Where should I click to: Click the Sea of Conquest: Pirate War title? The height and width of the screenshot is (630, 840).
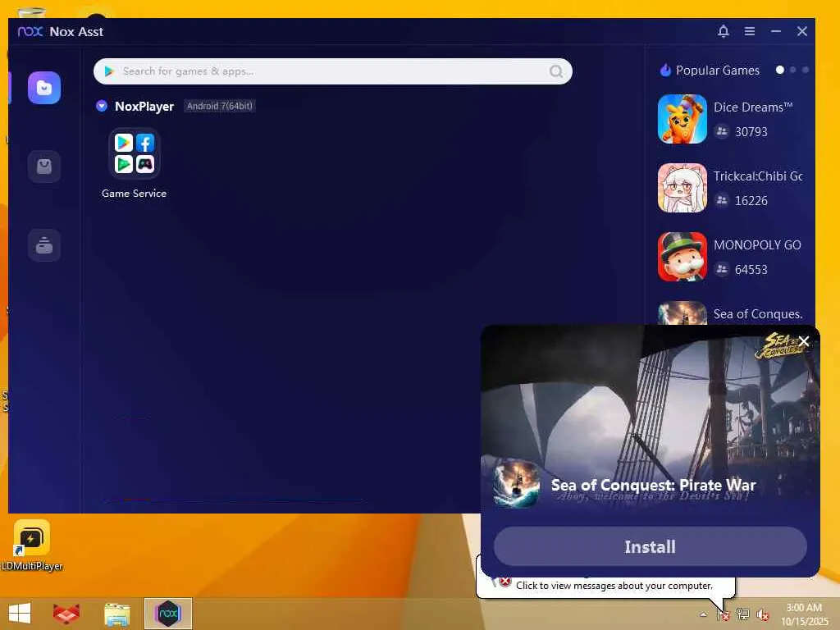pyautogui.click(x=653, y=485)
